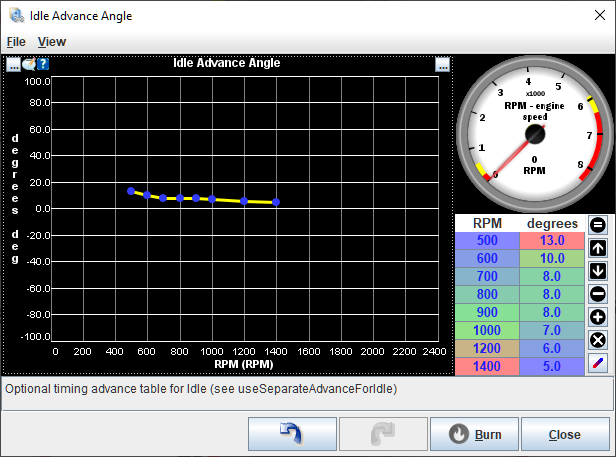Screen dimensions: 616x457
Task: Click the X scale-cells button
Action: pyautogui.click(x=597, y=340)
